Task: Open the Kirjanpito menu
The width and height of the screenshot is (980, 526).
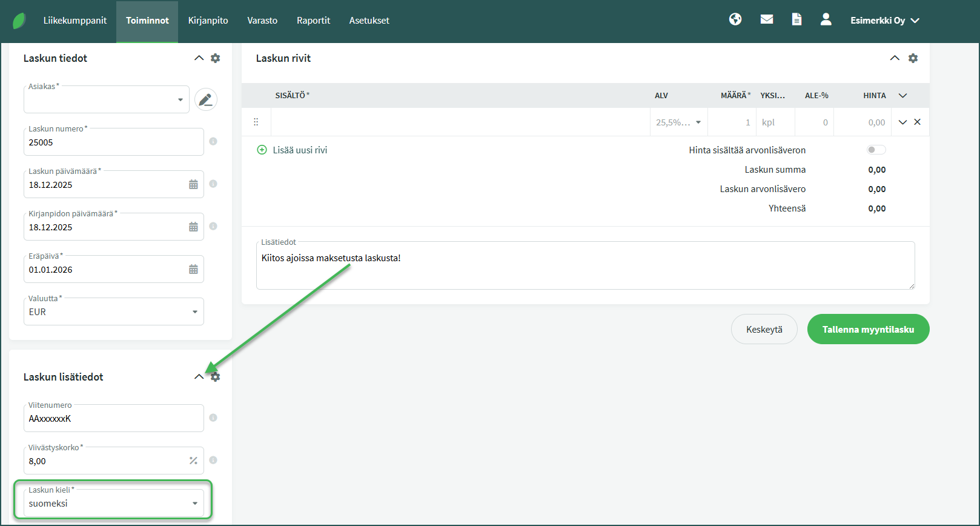Action: pyautogui.click(x=208, y=21)
